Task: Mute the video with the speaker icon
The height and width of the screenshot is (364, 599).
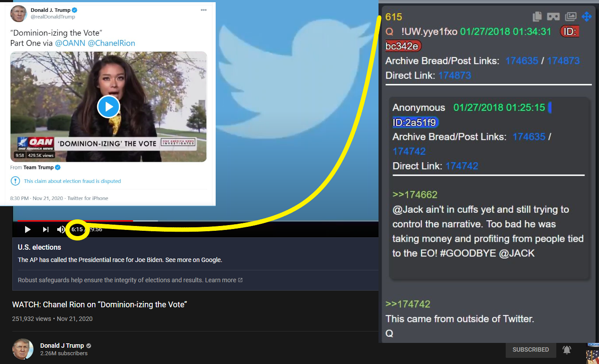Action: tap(61, 229)
